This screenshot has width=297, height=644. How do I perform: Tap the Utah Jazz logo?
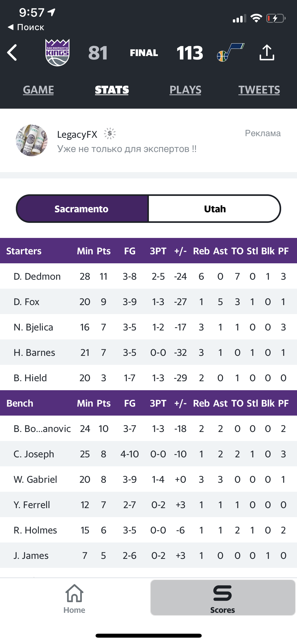[x=230, y=52]
